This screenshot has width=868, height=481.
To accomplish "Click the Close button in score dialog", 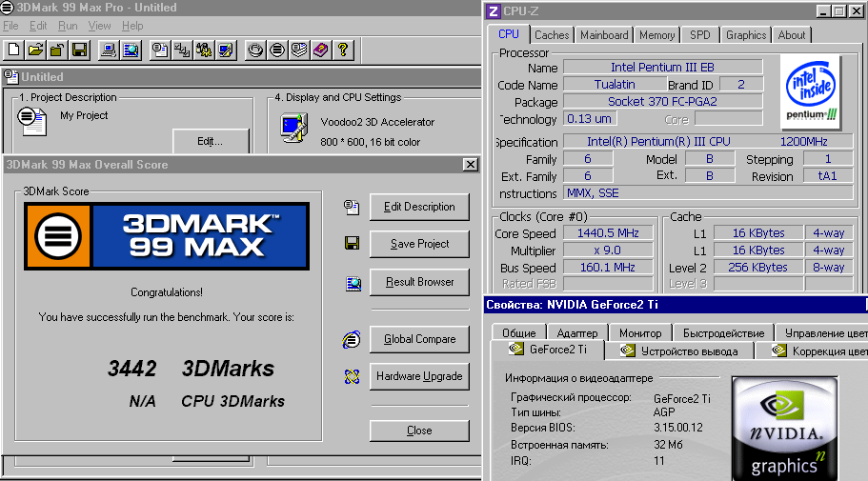I will pyautogui.click(x=419, y=431).
